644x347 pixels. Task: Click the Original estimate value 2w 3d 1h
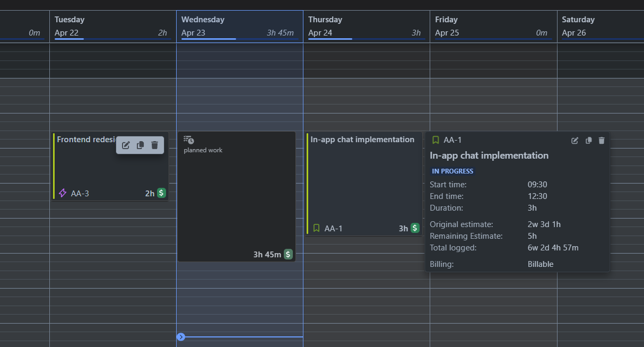tap(544, 224)
